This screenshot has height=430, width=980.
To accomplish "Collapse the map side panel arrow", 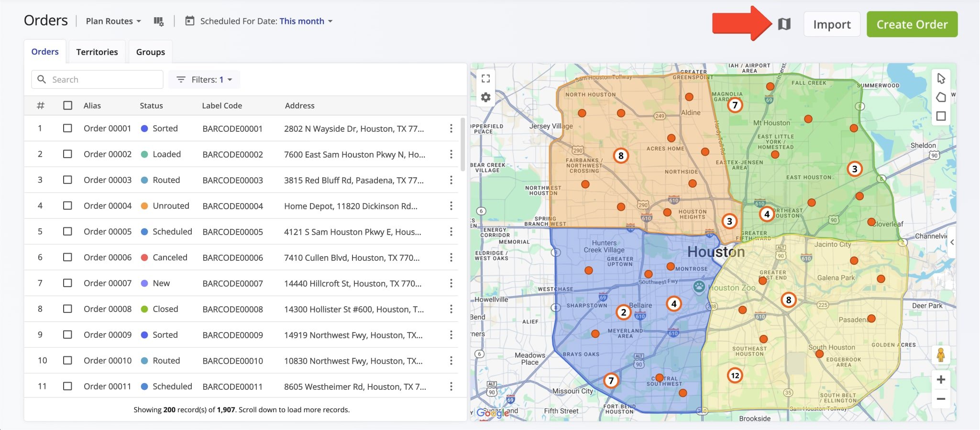I will coord(952,242).
